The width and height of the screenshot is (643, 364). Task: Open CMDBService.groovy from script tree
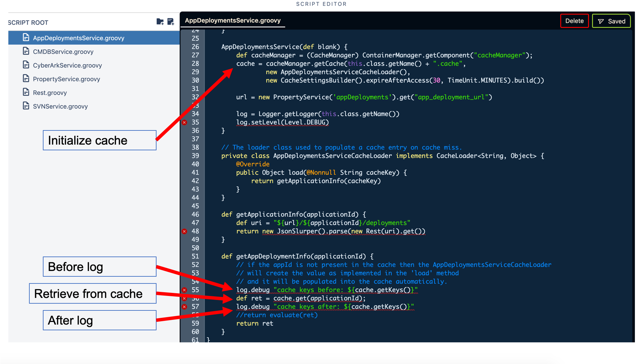pyautogui.click(x=63, y=52)
